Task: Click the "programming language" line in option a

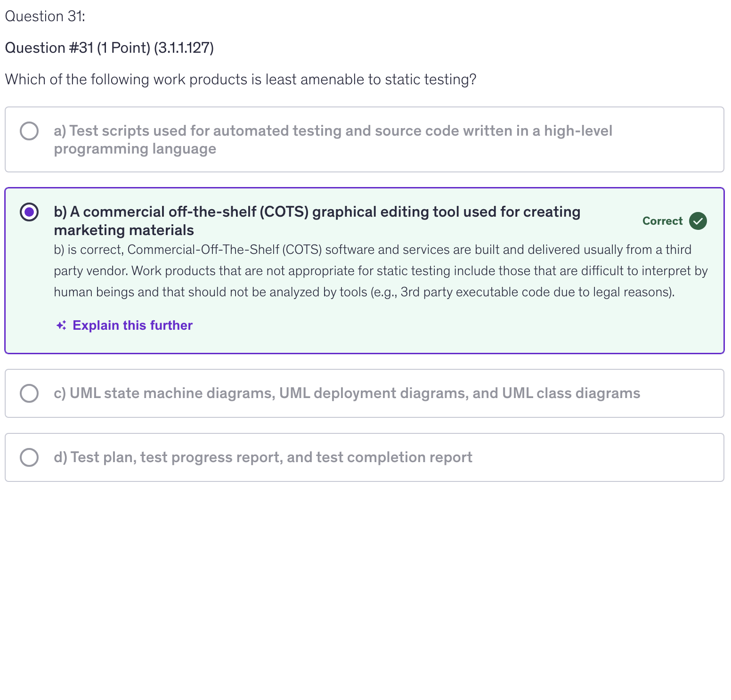Action: (x=135, y=149)
